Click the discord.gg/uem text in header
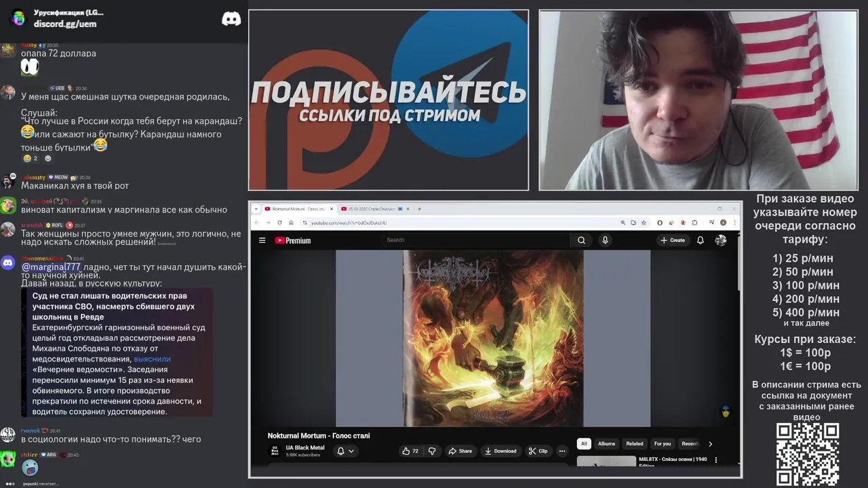 click(65, 24)
